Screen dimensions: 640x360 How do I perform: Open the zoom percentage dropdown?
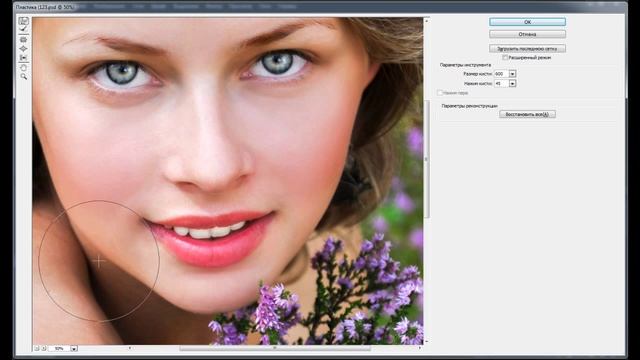[74, 349]
